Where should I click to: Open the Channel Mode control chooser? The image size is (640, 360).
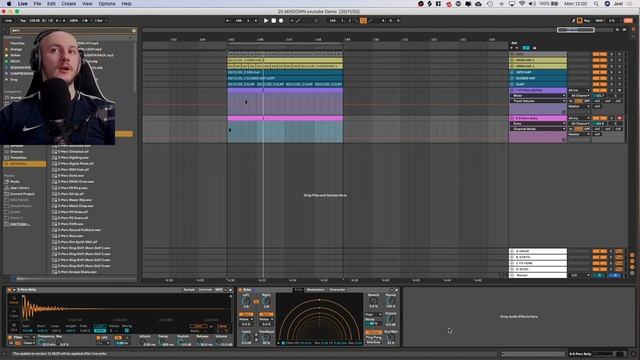pos(538,129)
